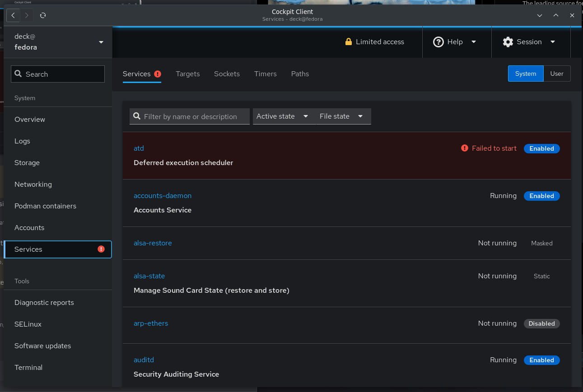Open Terminal in the sidebar

coord(58,368)
